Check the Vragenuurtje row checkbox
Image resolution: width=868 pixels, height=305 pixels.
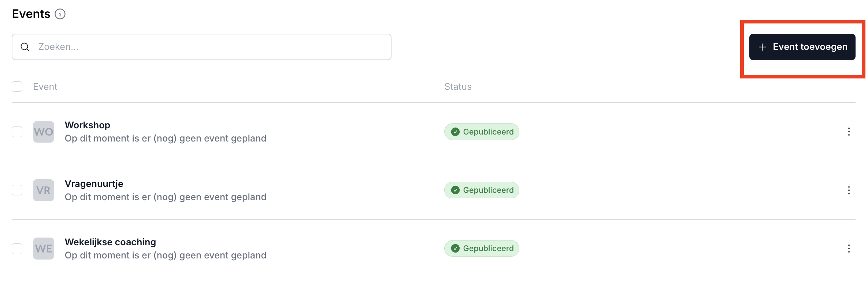tap(17, 190)
